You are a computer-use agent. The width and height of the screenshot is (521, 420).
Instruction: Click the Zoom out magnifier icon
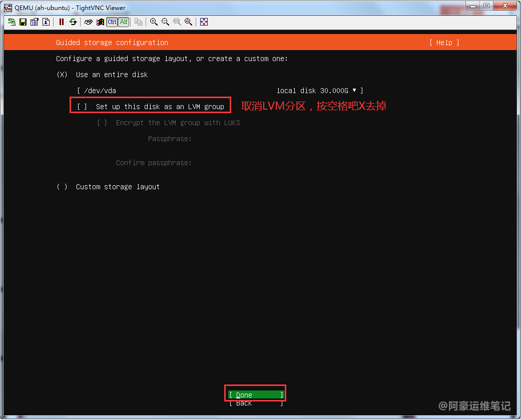[165, 22]
